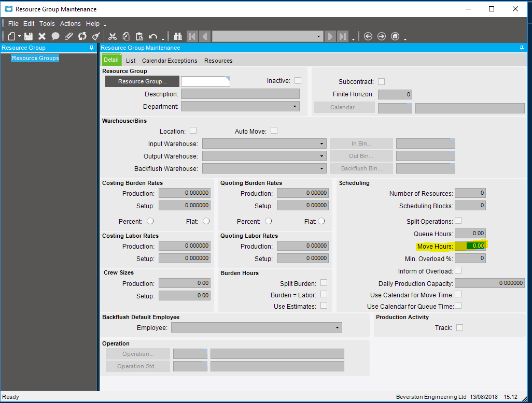Check the Split Operations checkbox

click(x=458, y=221)
